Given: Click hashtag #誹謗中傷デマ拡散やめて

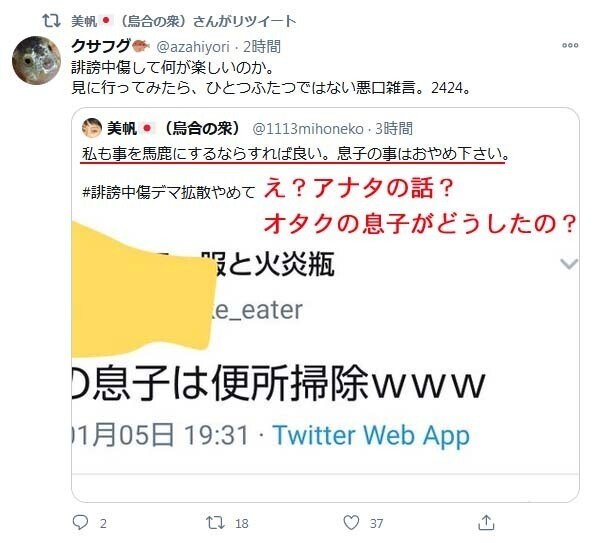Looking at the screenshot, I should point(169,192).
